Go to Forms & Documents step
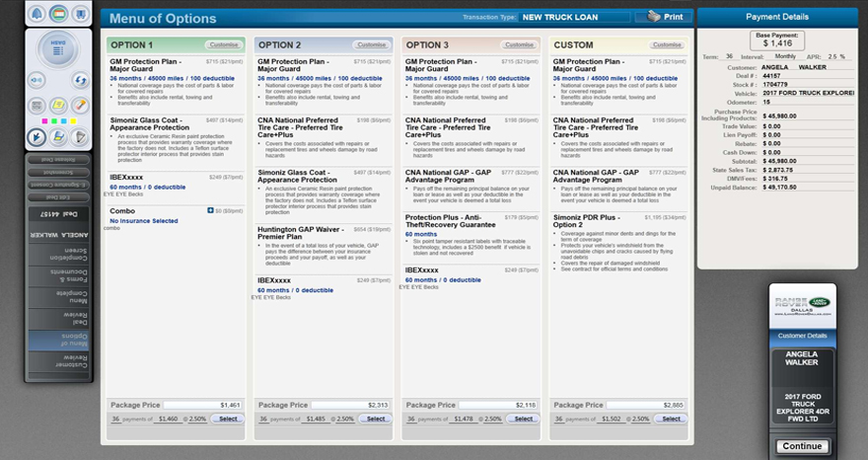The height and width of the screenshot is (460, 868). coord(58,275)
